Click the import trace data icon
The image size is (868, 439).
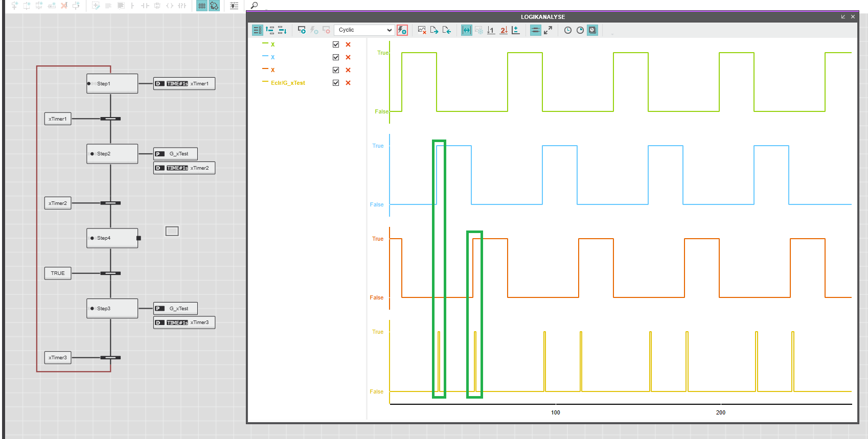coord(446,30)
